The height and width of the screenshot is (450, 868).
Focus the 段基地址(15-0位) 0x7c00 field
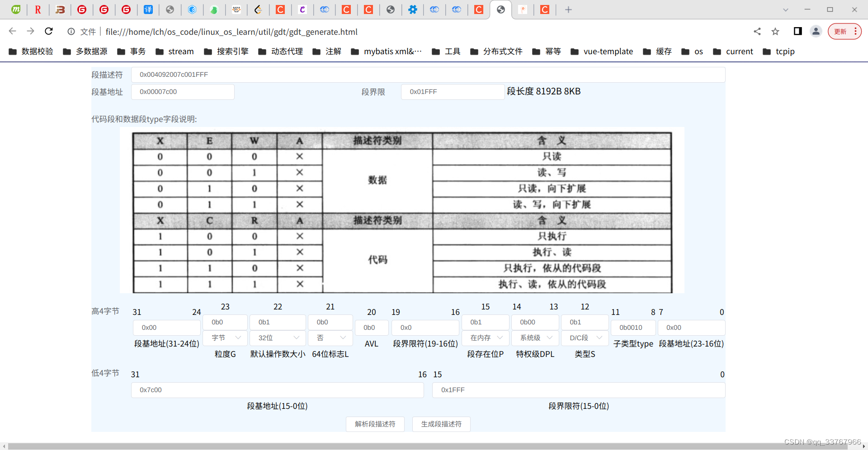(278, 390)
